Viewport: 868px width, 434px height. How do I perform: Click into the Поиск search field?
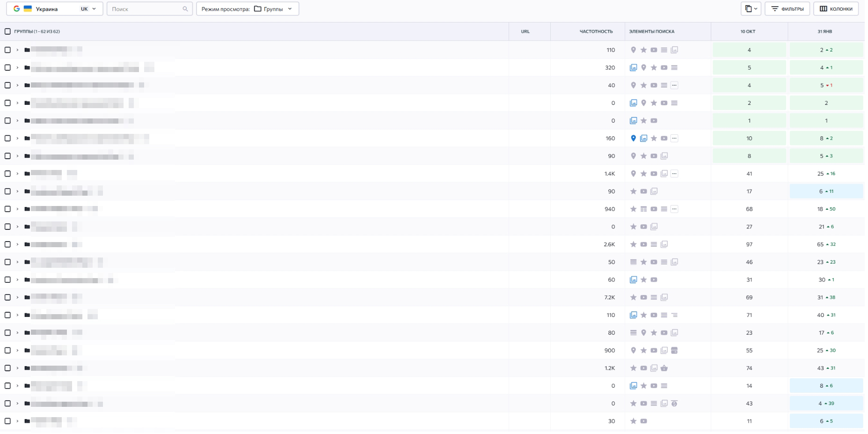click(145, 9)
